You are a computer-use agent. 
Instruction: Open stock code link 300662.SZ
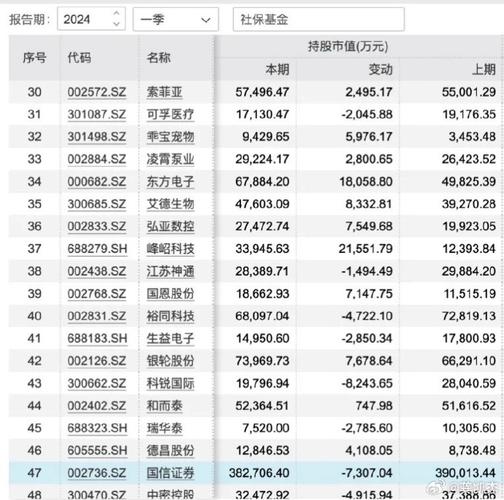point(97,383)
